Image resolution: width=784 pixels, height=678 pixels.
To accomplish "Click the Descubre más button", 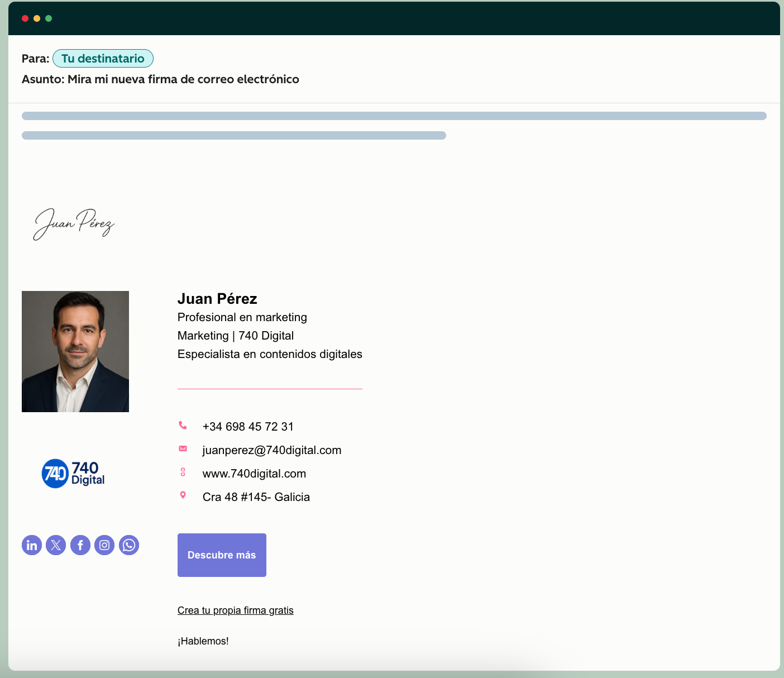I will 222,555.
